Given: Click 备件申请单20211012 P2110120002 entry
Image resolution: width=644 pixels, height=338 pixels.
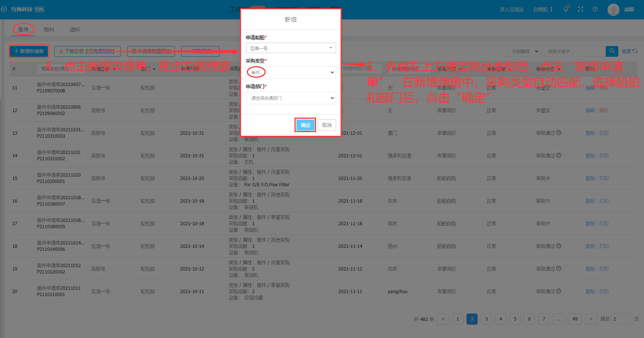Looking at the screenshot, I should coord(59,269).
